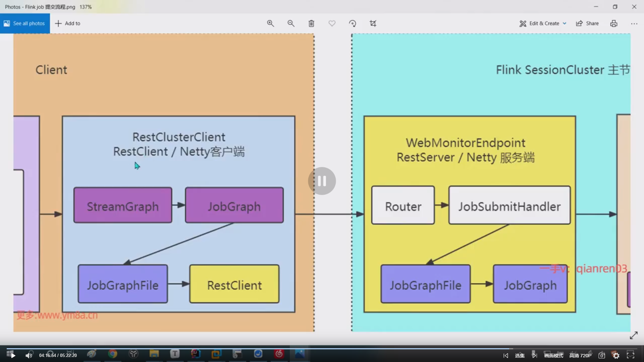Open the 高清 720P quality selector
Viewport: 644px width, 362px height.
580,356
